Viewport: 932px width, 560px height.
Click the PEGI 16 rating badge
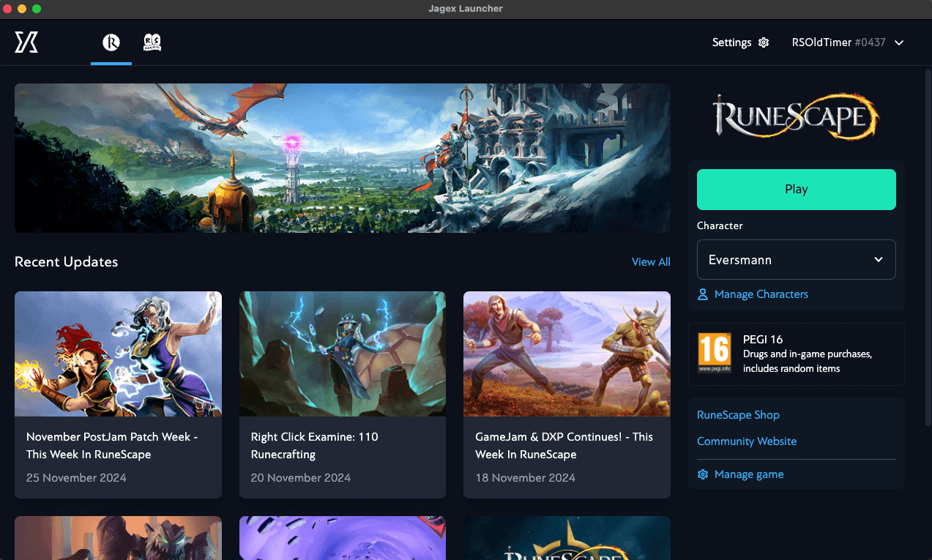pos(714,354)
